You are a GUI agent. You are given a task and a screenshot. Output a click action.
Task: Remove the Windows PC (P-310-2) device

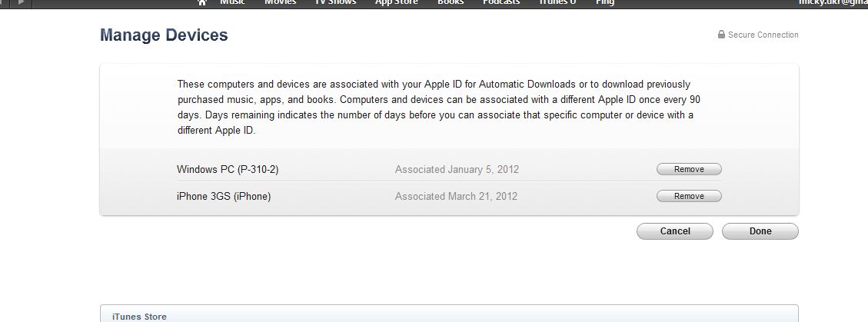click(689, 169)
